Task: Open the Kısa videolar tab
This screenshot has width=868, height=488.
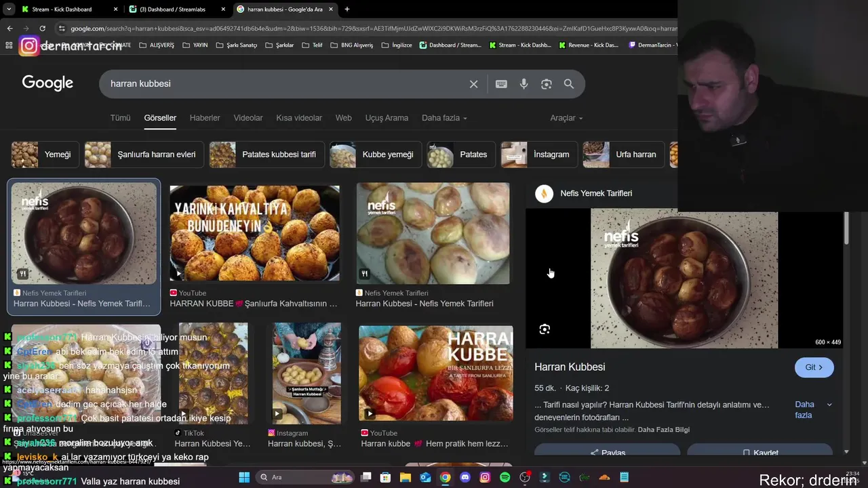Action: pos(299,118)
